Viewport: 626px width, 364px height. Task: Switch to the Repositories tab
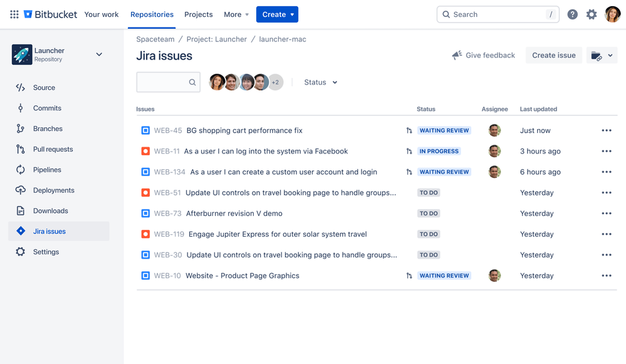(x=152, y=14)
